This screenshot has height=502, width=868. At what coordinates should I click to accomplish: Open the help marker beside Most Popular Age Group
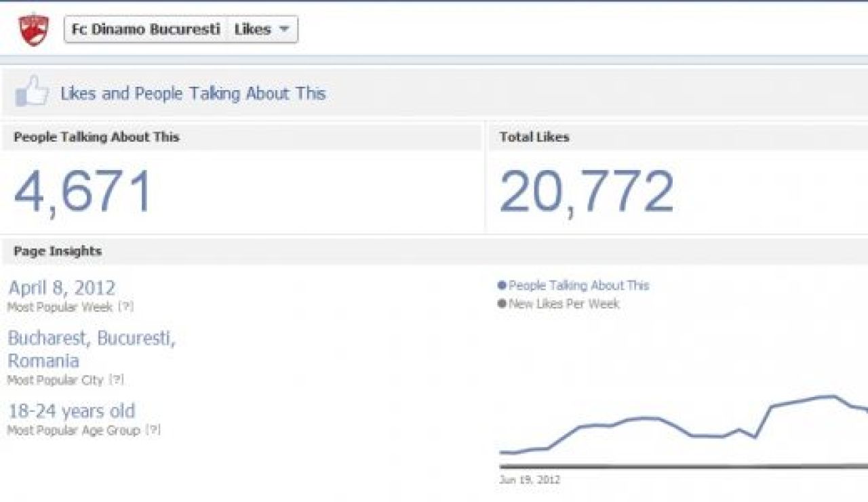(x=154, y=430)
